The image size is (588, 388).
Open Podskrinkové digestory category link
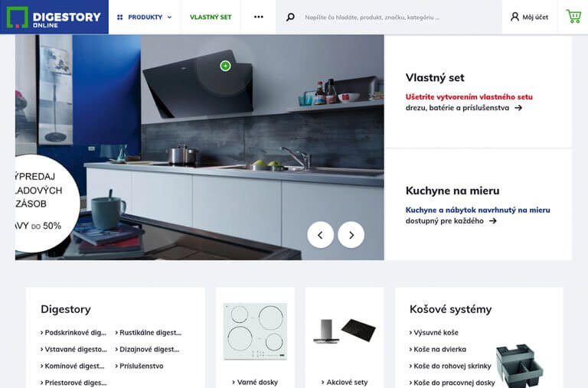[x=73, y=333]
